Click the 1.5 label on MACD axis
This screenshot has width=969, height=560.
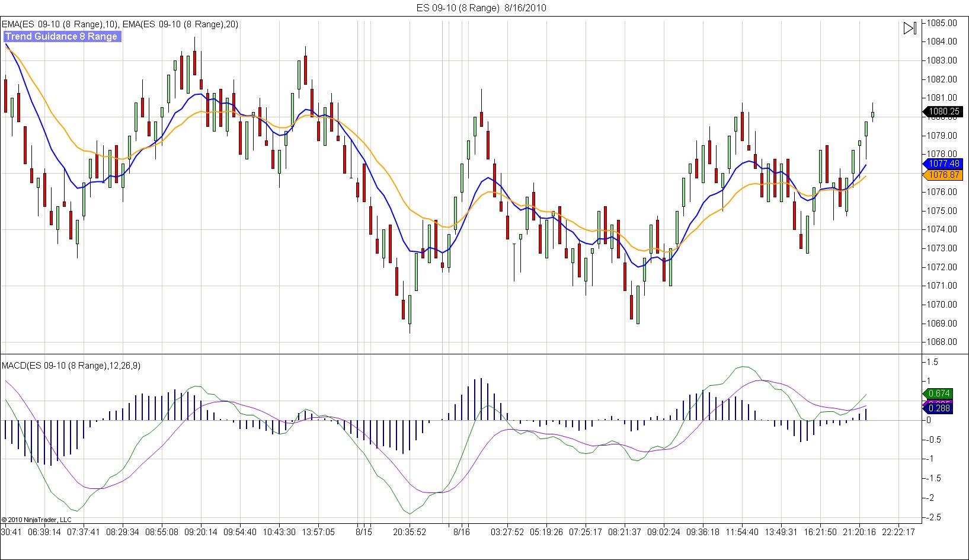pyautogui.click(x=932, y=362)
